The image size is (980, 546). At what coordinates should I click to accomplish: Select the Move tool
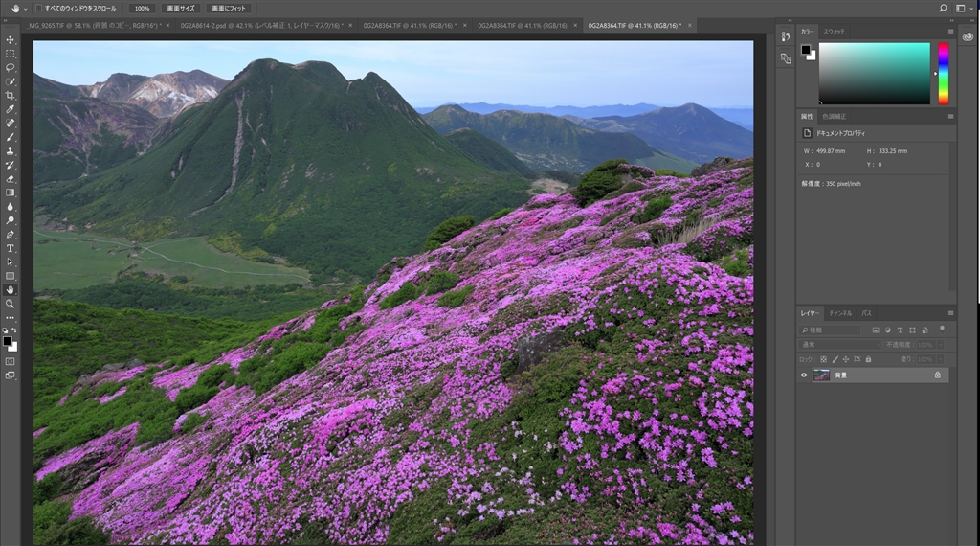[x=11, y=39]
